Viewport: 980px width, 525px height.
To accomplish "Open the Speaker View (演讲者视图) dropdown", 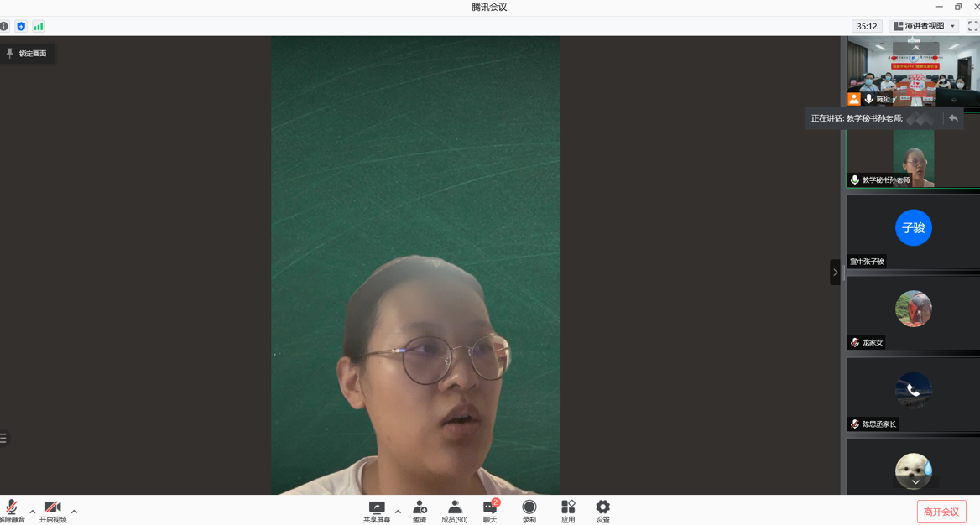I will click(x=924, y=26).
